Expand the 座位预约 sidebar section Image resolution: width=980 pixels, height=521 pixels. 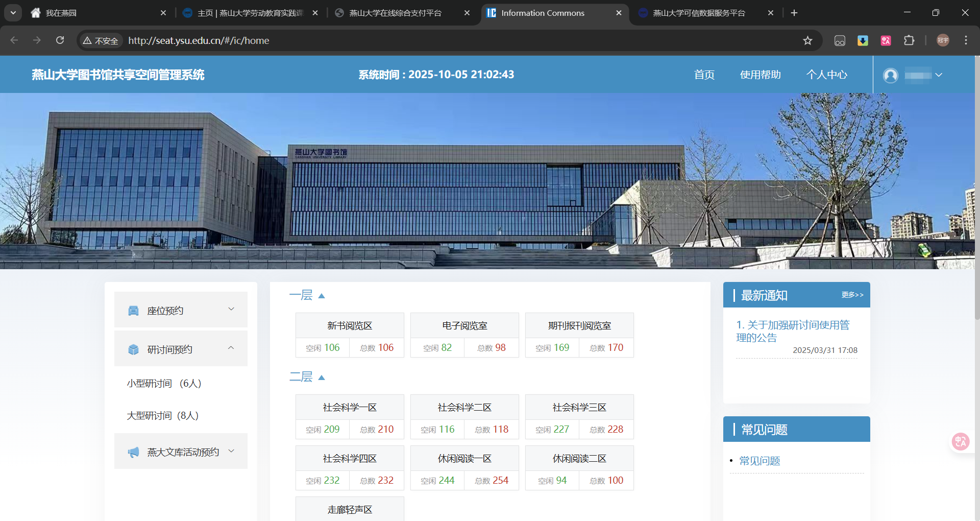tap(231, 310)
